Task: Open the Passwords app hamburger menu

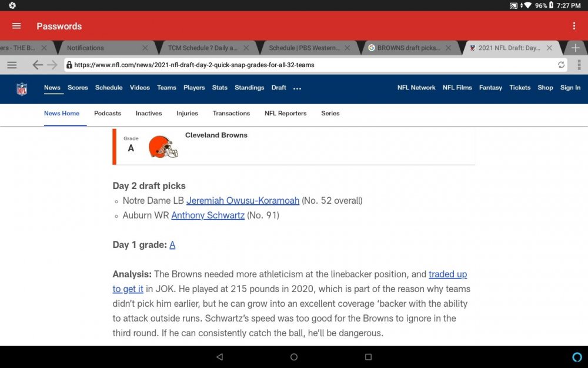Action: coord(16,26)
